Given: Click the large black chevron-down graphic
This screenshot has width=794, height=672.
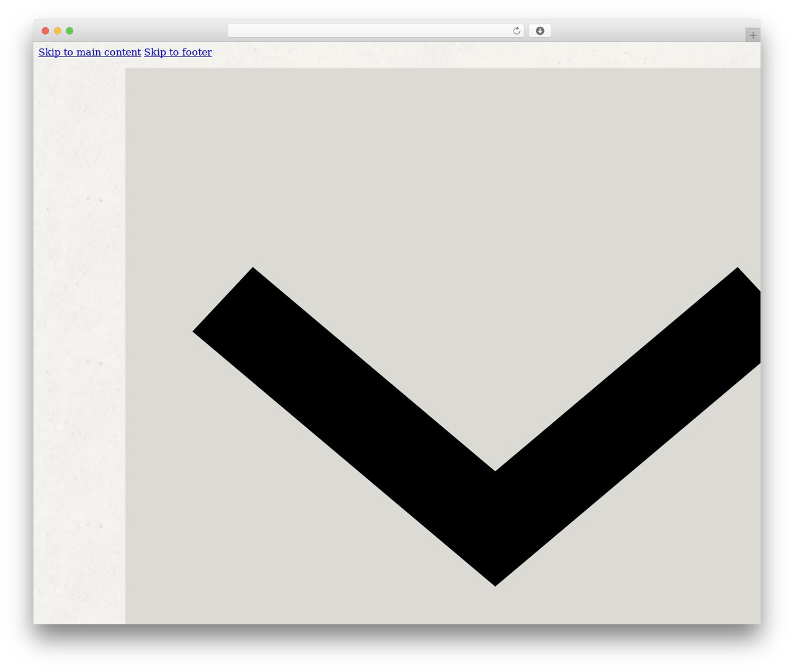Looking at the screenshot, I should tap(476, 427).
